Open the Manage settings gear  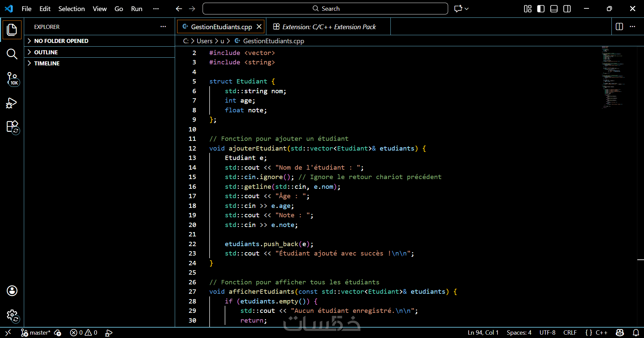[x=12, y=315]
